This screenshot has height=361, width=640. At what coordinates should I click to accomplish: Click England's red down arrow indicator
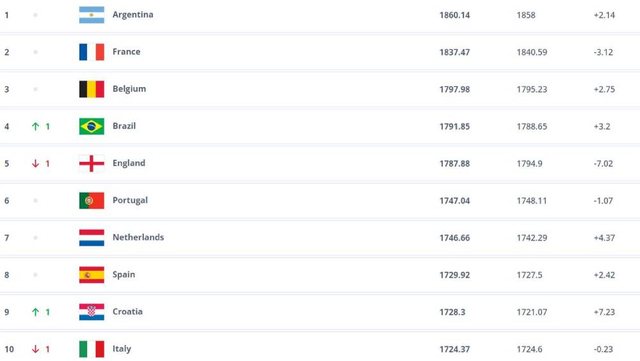tap(36, 164)
